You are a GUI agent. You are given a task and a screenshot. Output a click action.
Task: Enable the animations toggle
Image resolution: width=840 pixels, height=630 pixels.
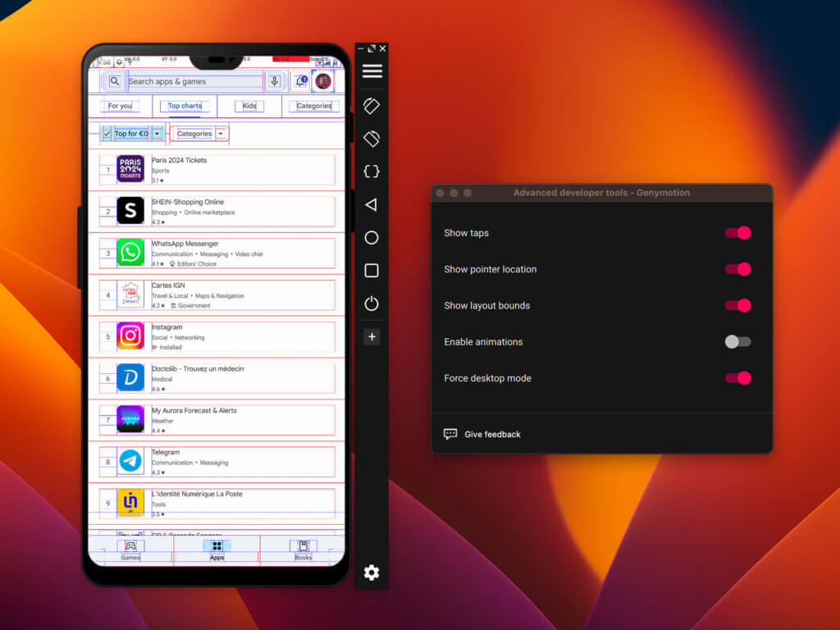click(x=737, y=342)
